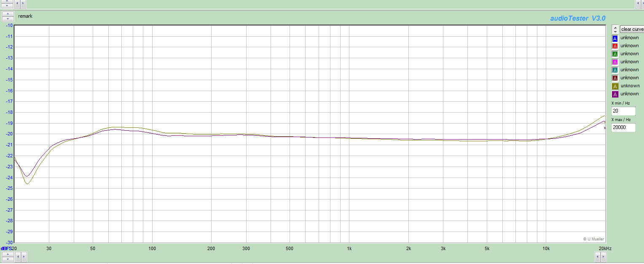The width and height of the screenshot is (644, 264).
Task: Click up arrow of stepper beside clear curve
Action: click(x=615, y=28)
